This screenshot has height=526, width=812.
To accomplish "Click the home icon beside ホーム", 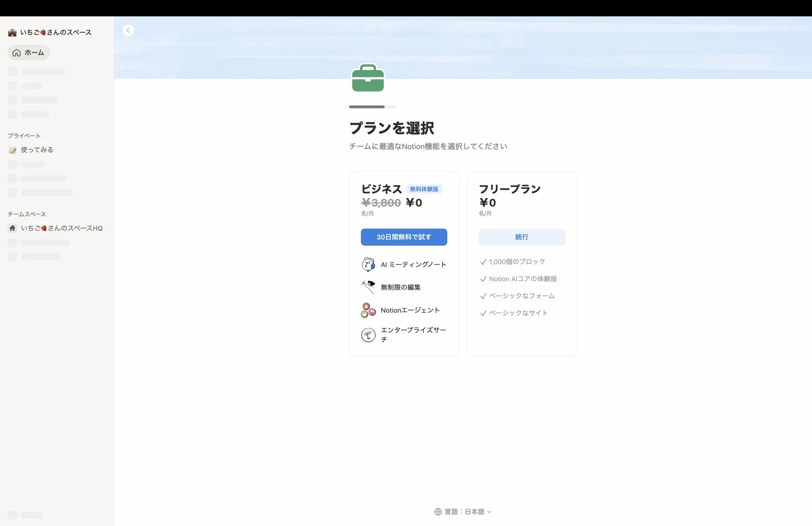I will point(16,53).
